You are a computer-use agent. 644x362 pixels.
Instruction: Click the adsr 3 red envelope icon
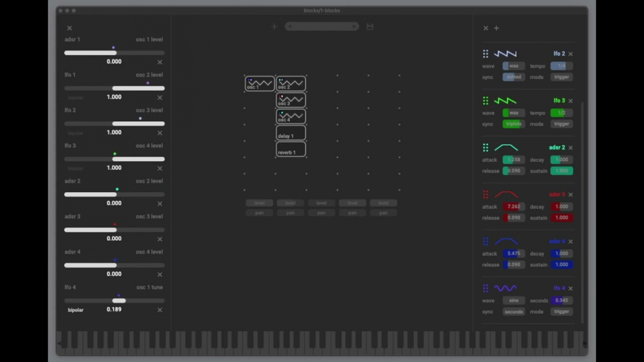point(506,195)
